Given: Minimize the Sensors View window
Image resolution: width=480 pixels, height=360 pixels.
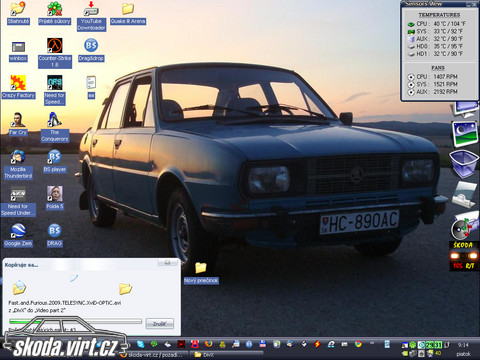Looking at the screenshot, I should tap(469, 4).
